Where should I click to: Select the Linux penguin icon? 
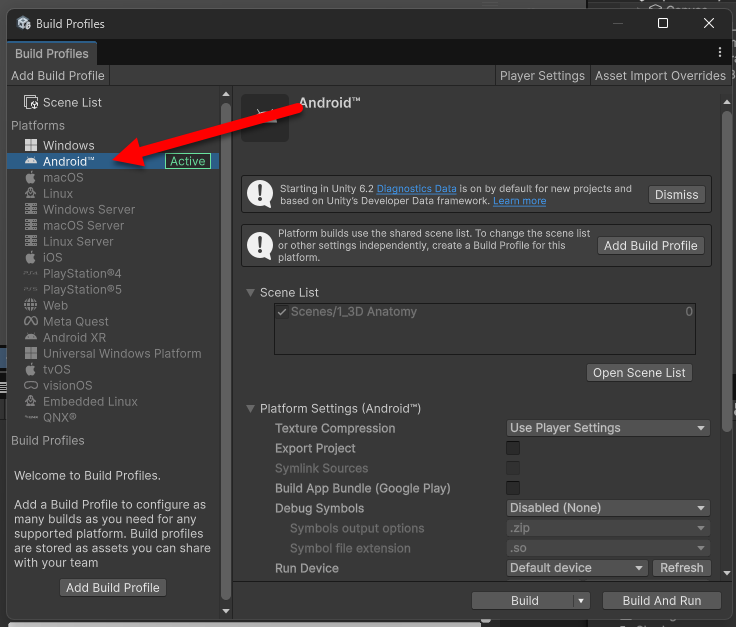click(31, 193)
